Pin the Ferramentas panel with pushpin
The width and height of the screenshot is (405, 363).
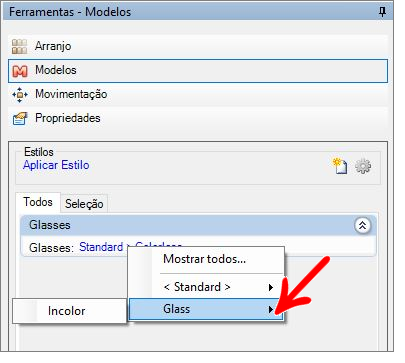coord(382,12)
